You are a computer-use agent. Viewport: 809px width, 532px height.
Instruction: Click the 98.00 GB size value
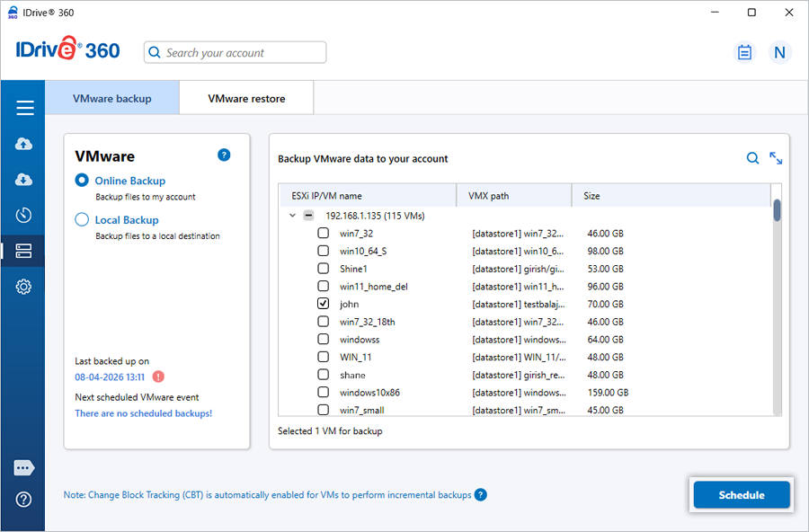coord(605,252)
